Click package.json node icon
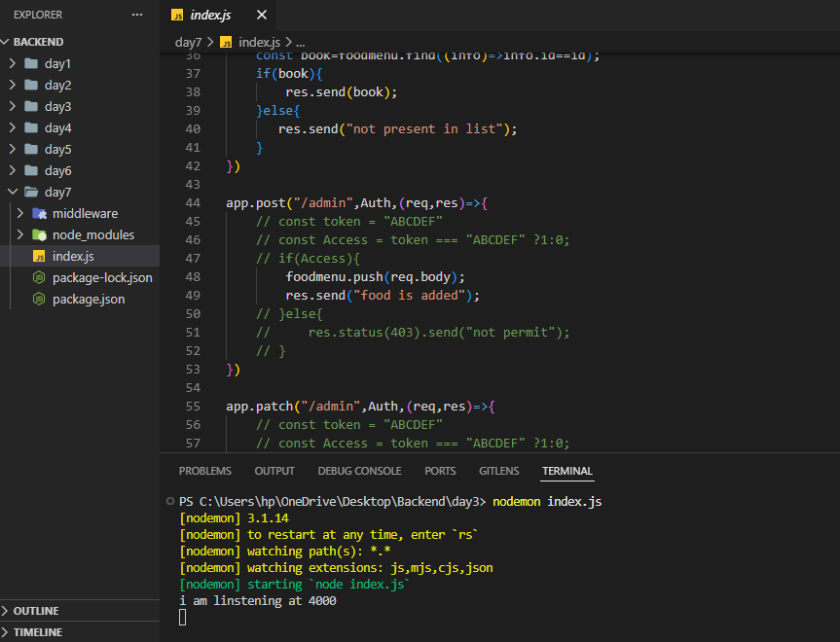840x642 pixels. point(39,299)
